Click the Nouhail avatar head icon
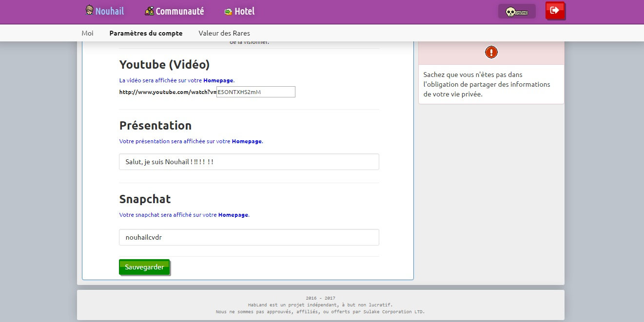The image size is (644, 322). (90, 11)
